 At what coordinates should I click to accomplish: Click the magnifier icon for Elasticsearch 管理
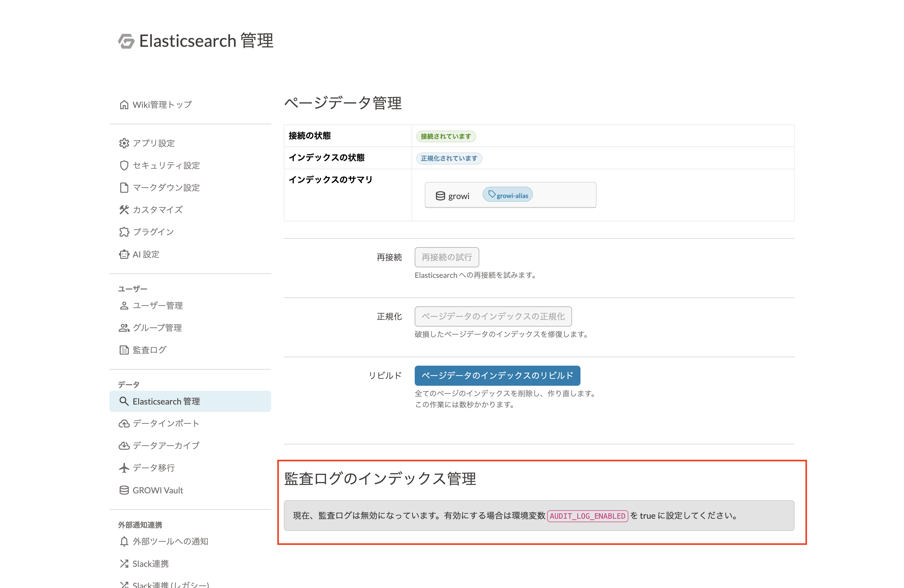coord(124,401)
